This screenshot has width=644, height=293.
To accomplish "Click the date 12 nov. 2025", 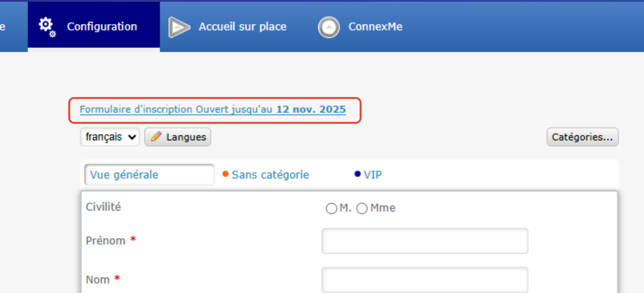I will coord(311,109).
